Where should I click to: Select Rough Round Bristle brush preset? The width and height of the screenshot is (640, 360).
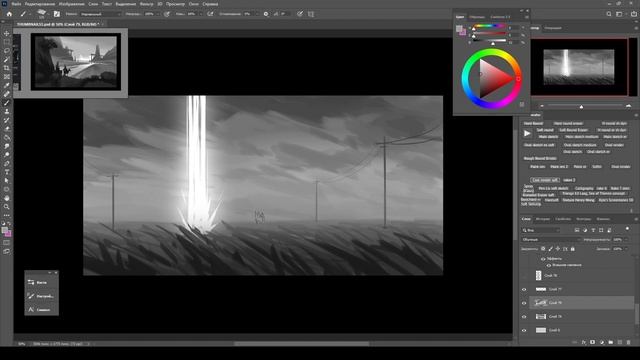click(540, 158)
